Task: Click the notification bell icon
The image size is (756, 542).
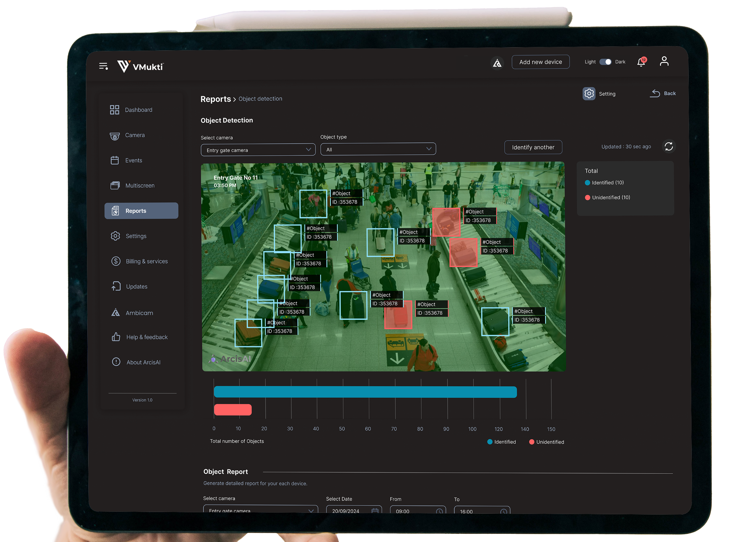Action: [x=641, y=62]
